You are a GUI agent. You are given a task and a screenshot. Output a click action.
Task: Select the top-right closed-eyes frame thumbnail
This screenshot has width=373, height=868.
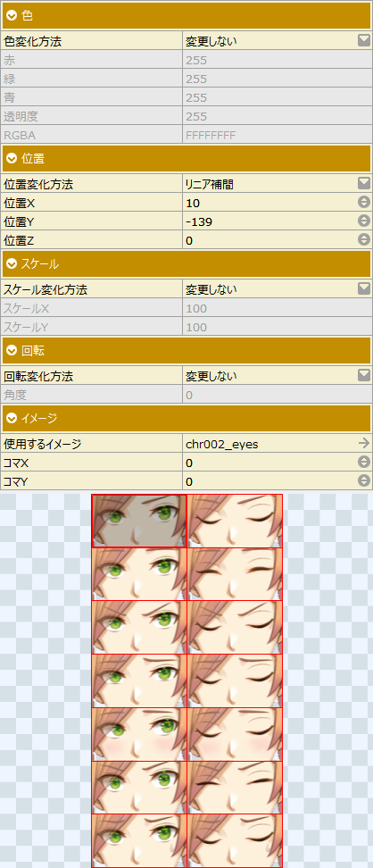235,521
